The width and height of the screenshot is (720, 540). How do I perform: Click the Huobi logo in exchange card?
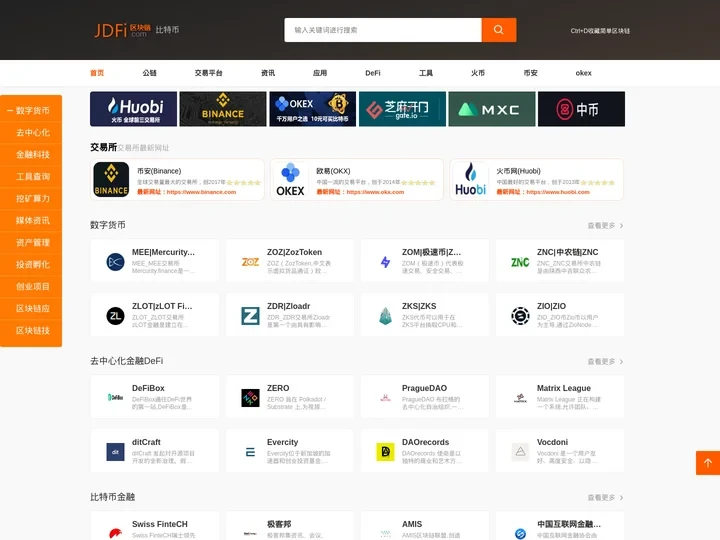coord(470,180)
